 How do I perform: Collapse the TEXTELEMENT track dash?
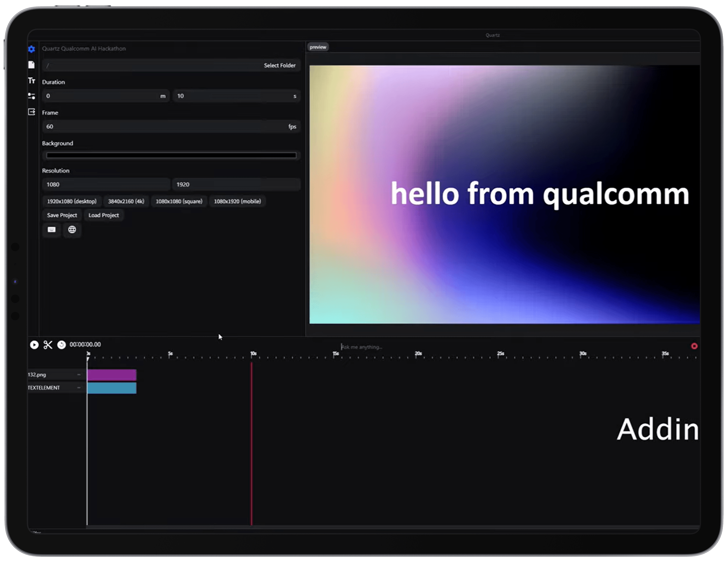pyautogui.click(x=79, y=388)
